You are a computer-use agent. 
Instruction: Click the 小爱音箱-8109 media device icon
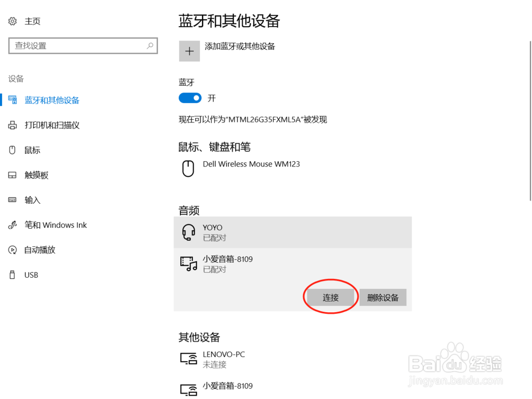(188, 264)
